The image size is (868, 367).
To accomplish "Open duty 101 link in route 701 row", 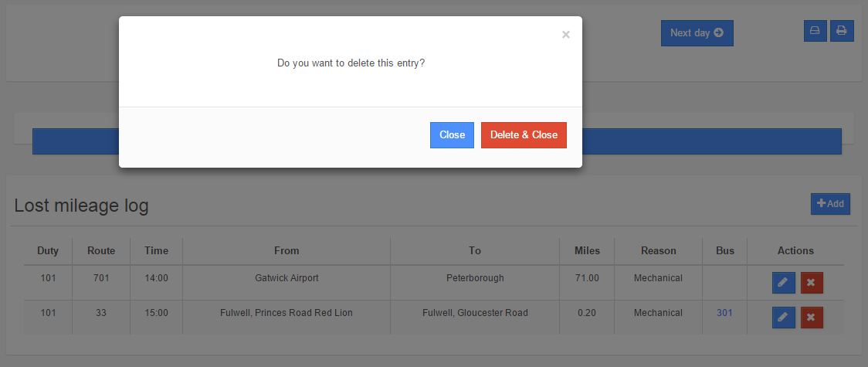I will (x=48, y=278).
